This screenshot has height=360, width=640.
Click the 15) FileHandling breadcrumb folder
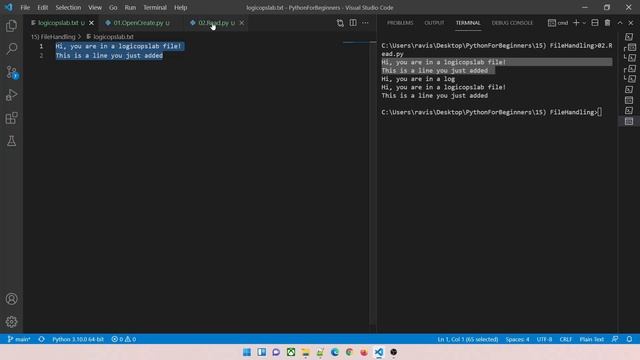53,37
